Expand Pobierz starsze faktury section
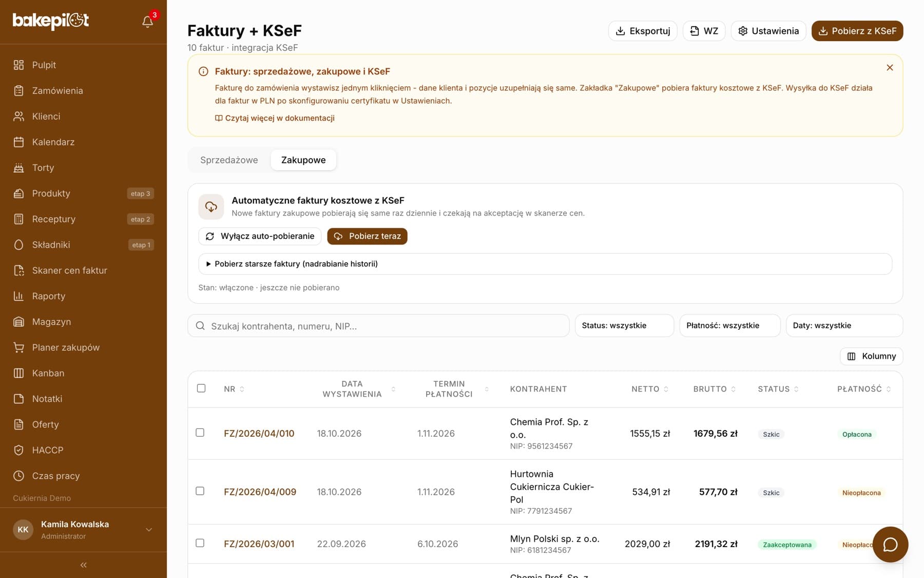The width and height of the screenshot is (924, 578). click(545, 264)
